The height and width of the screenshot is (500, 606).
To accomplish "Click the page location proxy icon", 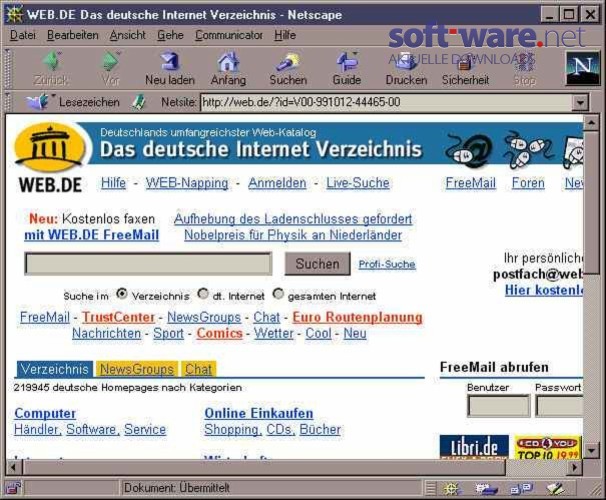I will tap(139, 102).
